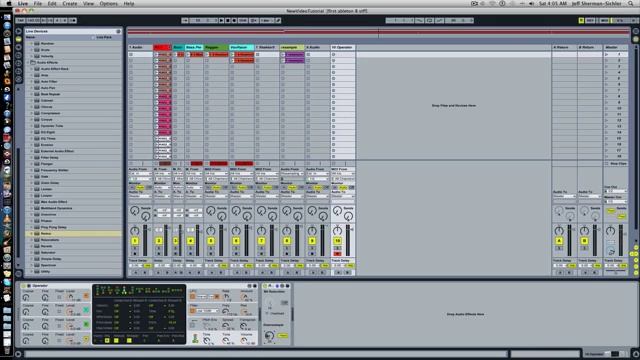Select Redux in the Live Devices browser
The height and width of the screenshot is (360, 640).
point(73,233)
